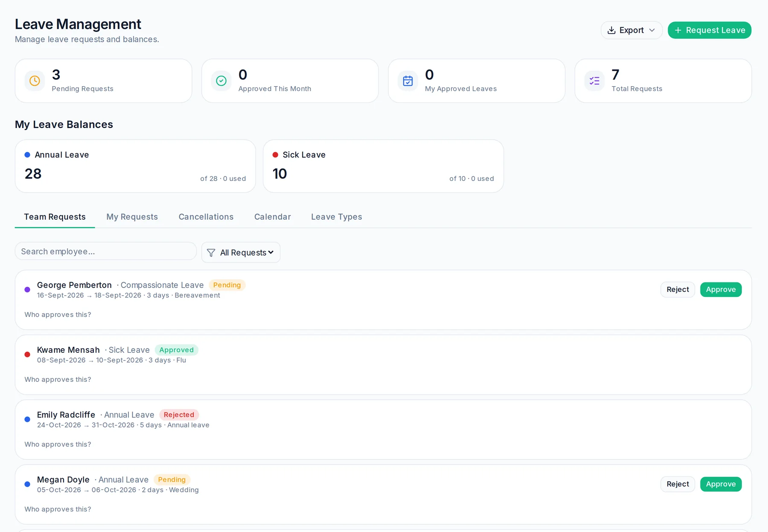
Task: Go to the Cancellations tab
Action: tap(206, 217)
